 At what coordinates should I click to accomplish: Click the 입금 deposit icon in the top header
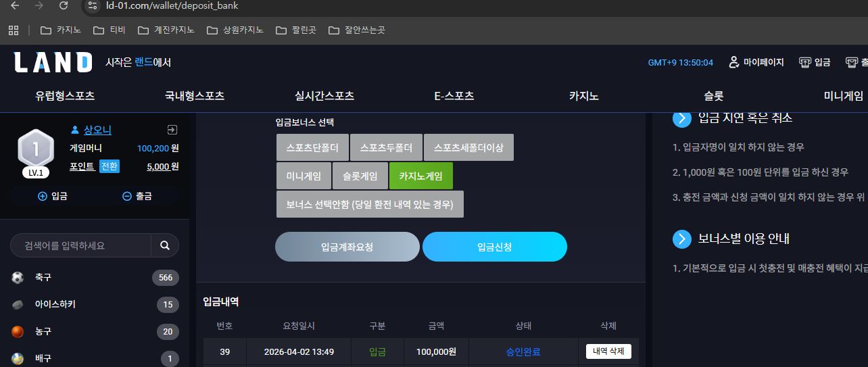point(804,62)
